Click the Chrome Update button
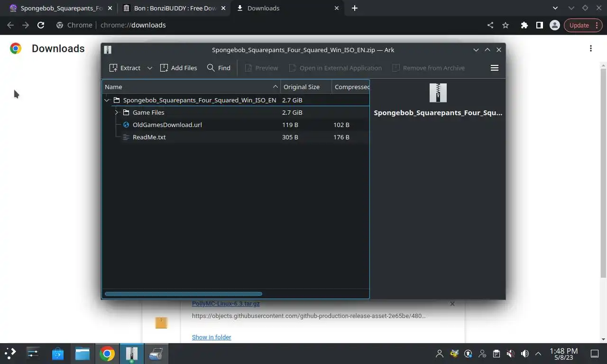This screenshot has width=607, height=364. (x=583, y=25)
